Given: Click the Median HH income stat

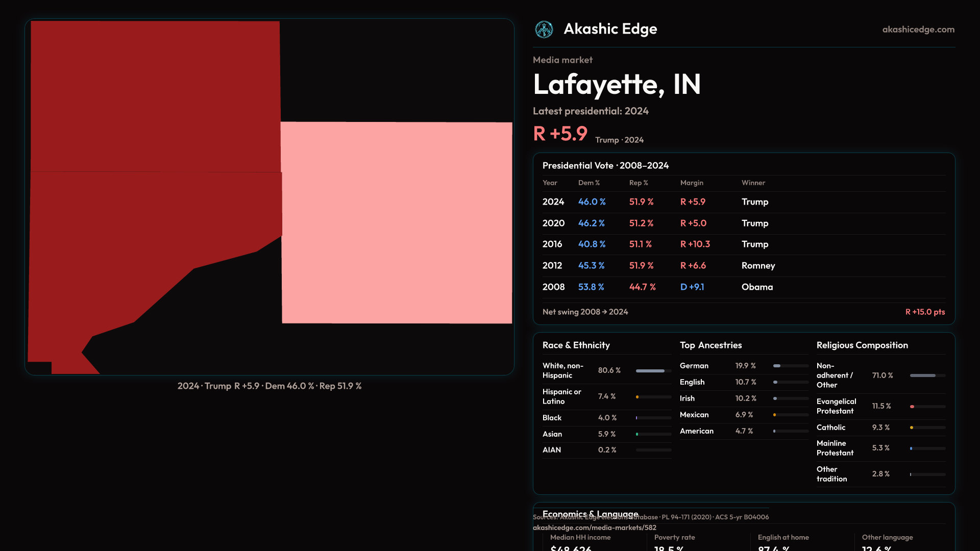Looking at the screenshot, I should 580,538.
